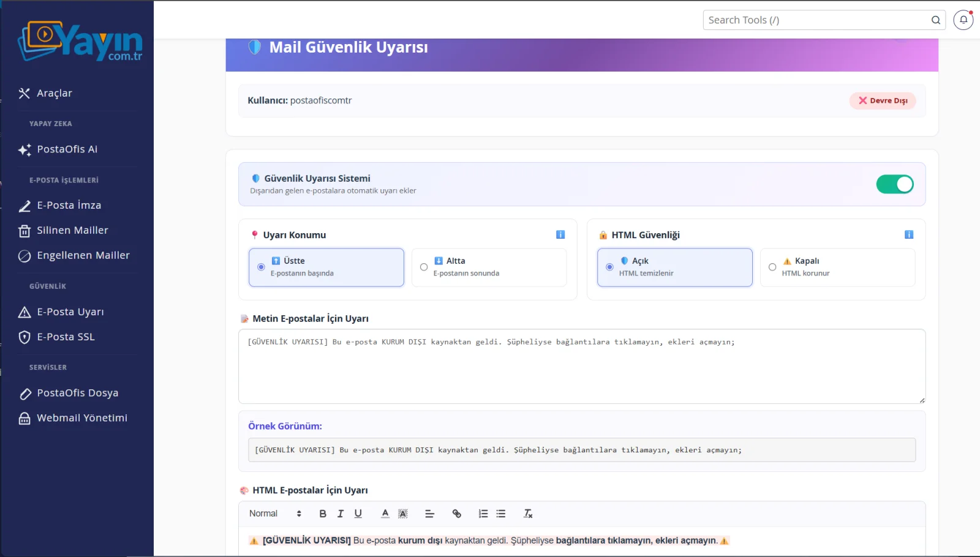This screenshot has height=557, width=980.
Task: Click the Yayın.com.tr logo
Action: [80, 42]
